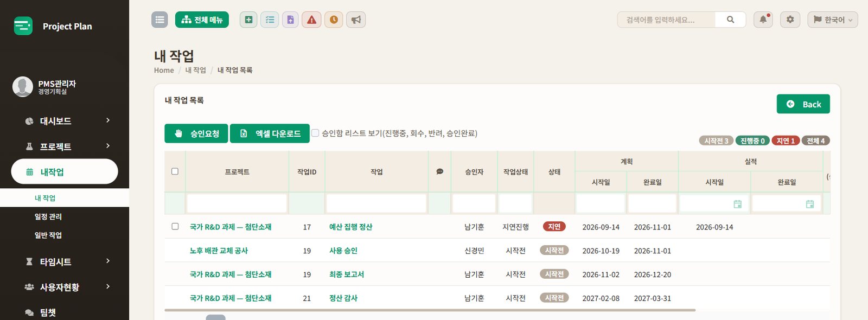Click the green plus quick-add icon
The width and height of the screenshot is (868, 320).
pyautogui.click(x=248, y=20)
